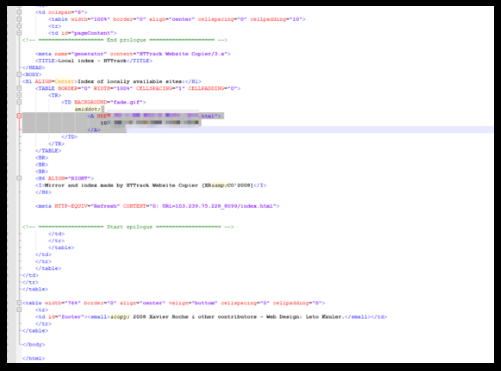Viewport: 501px width, 371px height.
Task: Click the highlighted closing /A tag
Action: point(94,130)
